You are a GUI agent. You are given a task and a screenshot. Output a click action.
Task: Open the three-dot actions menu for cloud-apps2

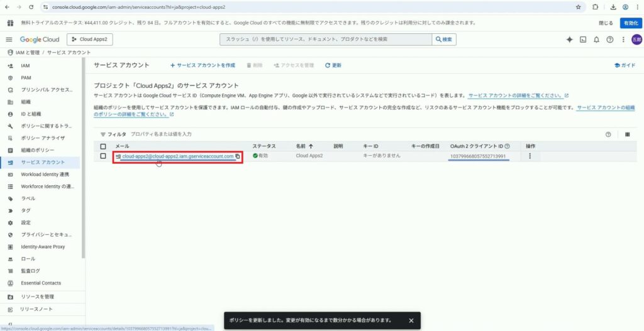pyautogui.click(x=530, y=156)
